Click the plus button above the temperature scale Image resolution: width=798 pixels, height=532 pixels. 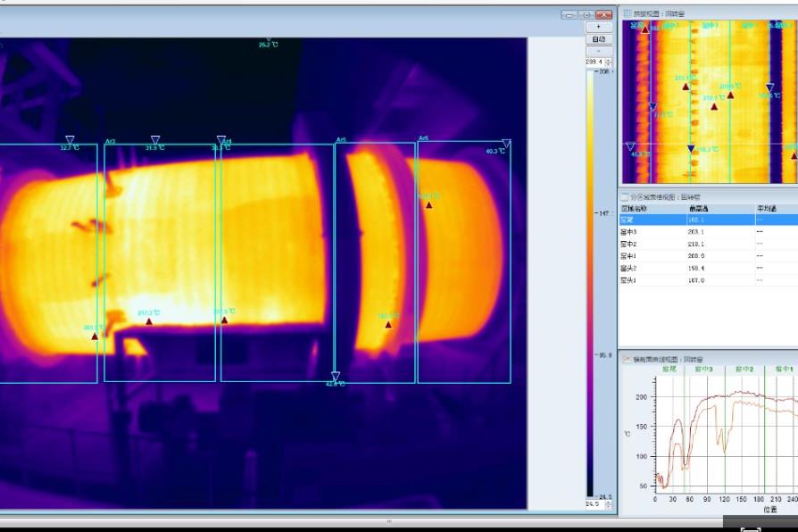tap(598, 27)
